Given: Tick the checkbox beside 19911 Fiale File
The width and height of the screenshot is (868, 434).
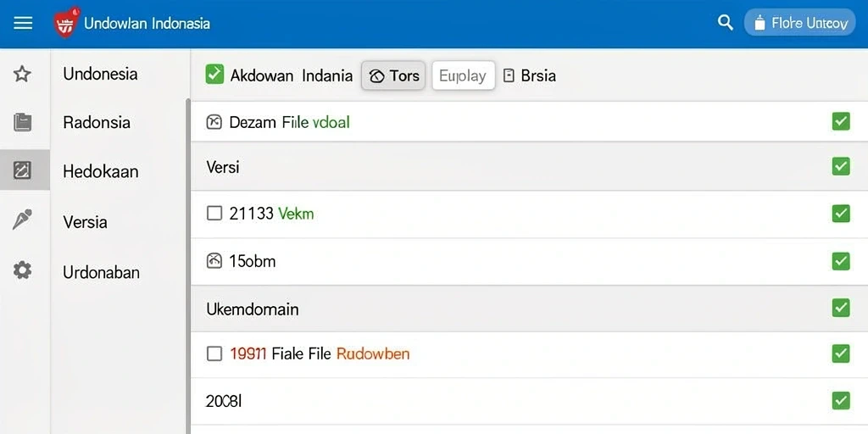Looking at the screenshot, I should click(x=214, y=353).
